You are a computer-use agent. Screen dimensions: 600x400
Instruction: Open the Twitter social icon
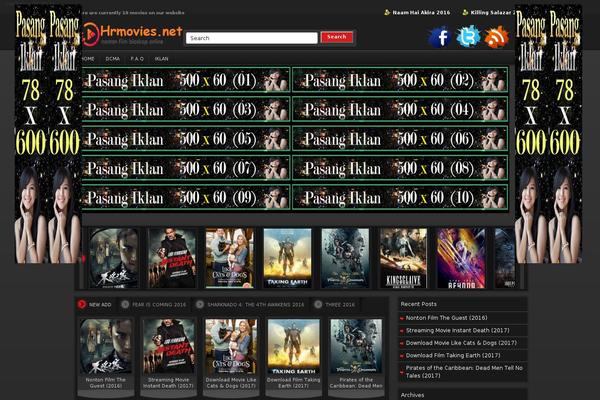click(x=468, y=37)
